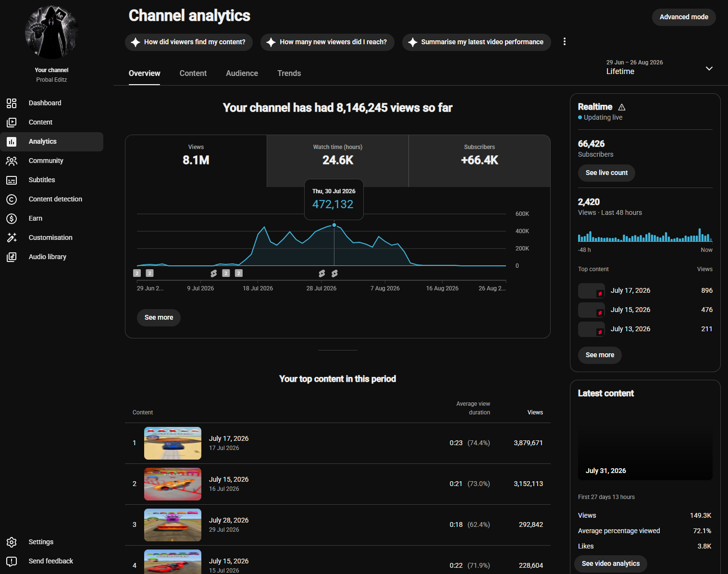728x574 pixels.
Task: Switch to the Trends tab
Action: [x=289, y=73]
